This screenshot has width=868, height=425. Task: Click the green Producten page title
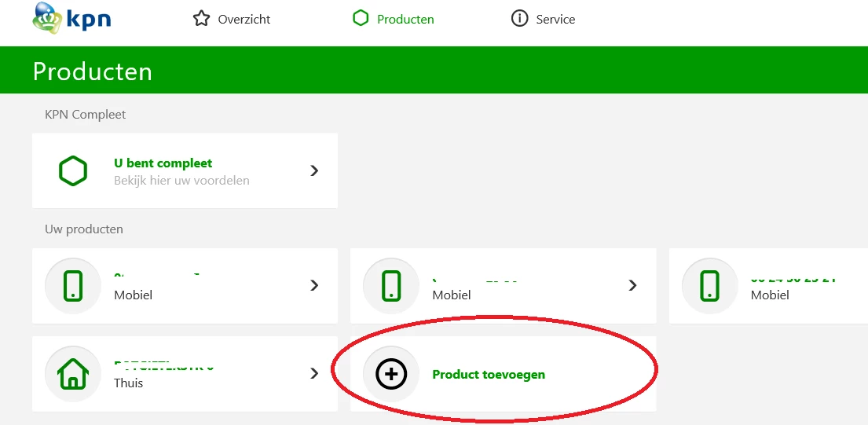pyautogui.click(x=93, y=71)
